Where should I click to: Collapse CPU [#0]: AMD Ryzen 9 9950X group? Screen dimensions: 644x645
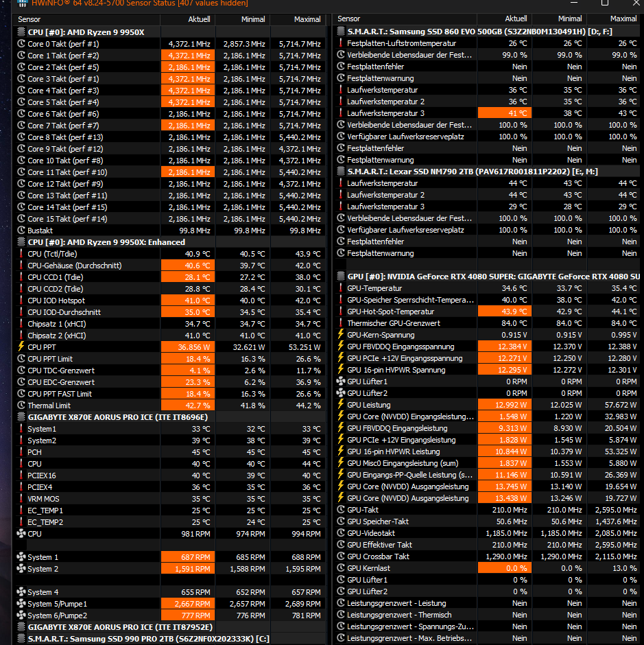(21, 32)
